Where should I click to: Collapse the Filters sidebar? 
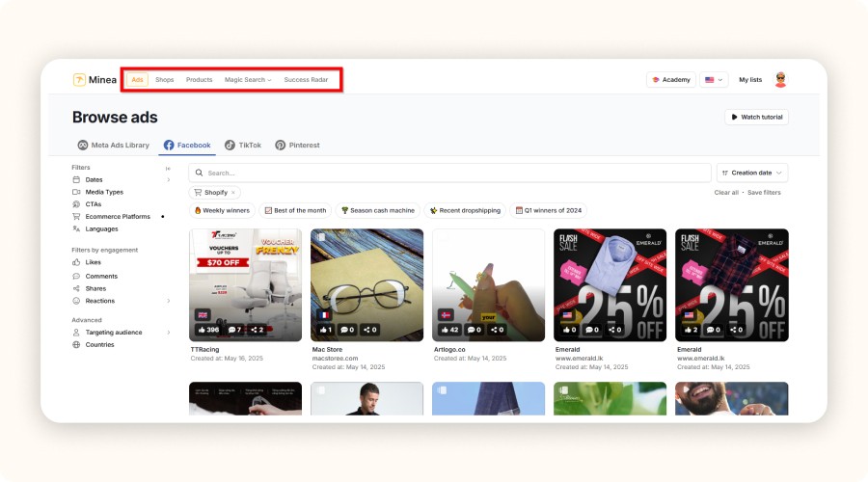click(168, 169)
